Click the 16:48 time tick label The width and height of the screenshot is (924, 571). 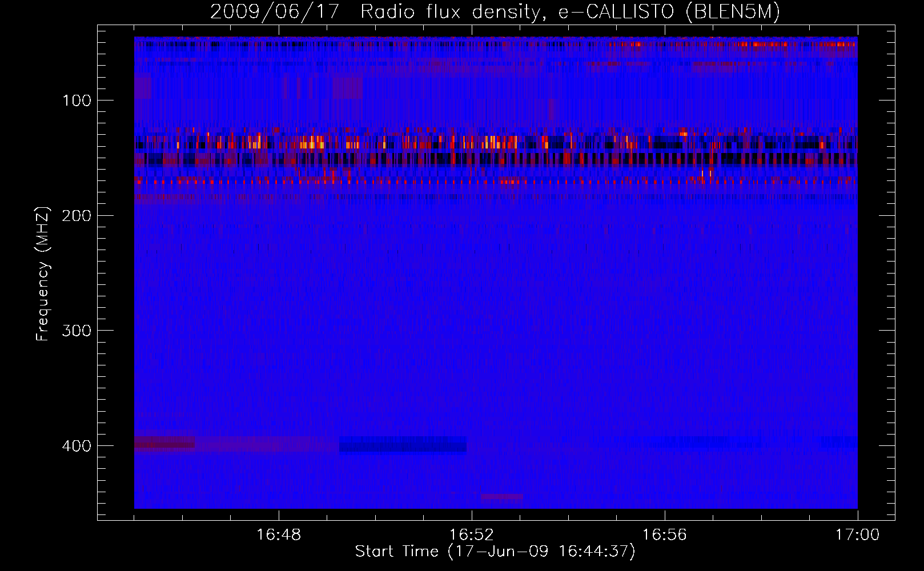279,535
